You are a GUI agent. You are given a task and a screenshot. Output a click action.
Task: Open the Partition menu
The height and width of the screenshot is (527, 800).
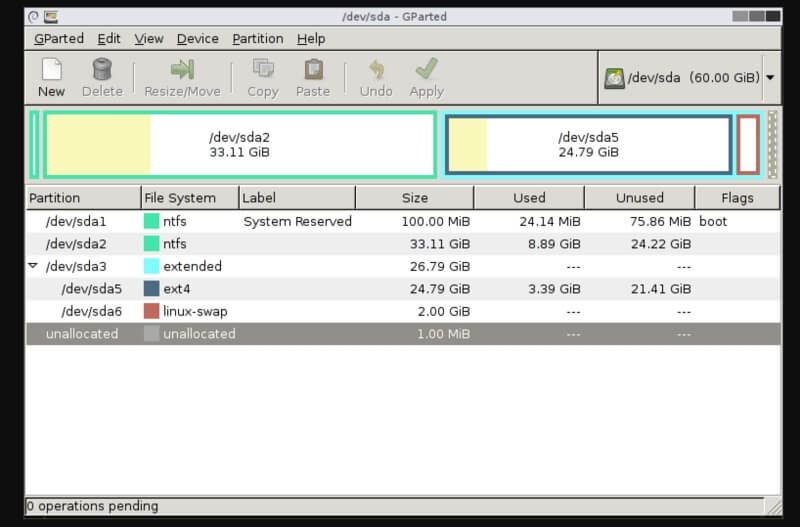[257, 38]
